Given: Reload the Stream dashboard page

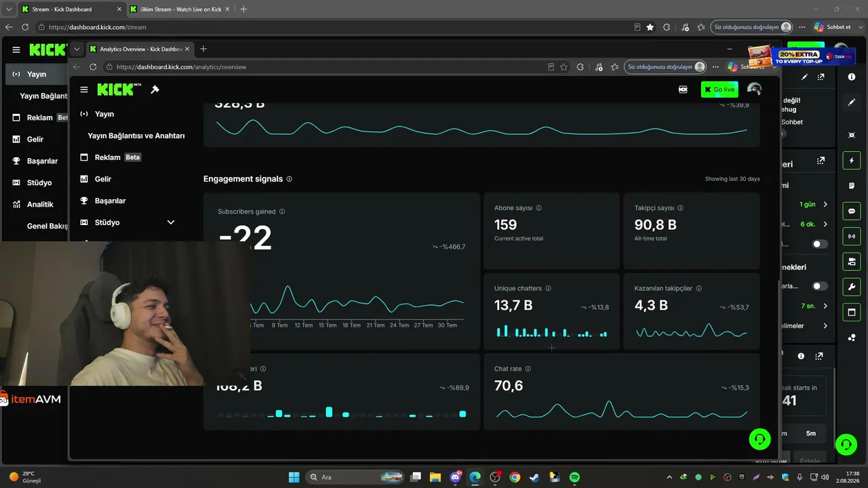Looking at the screenshot, I should pyautogui.click(x=25, y=27).
